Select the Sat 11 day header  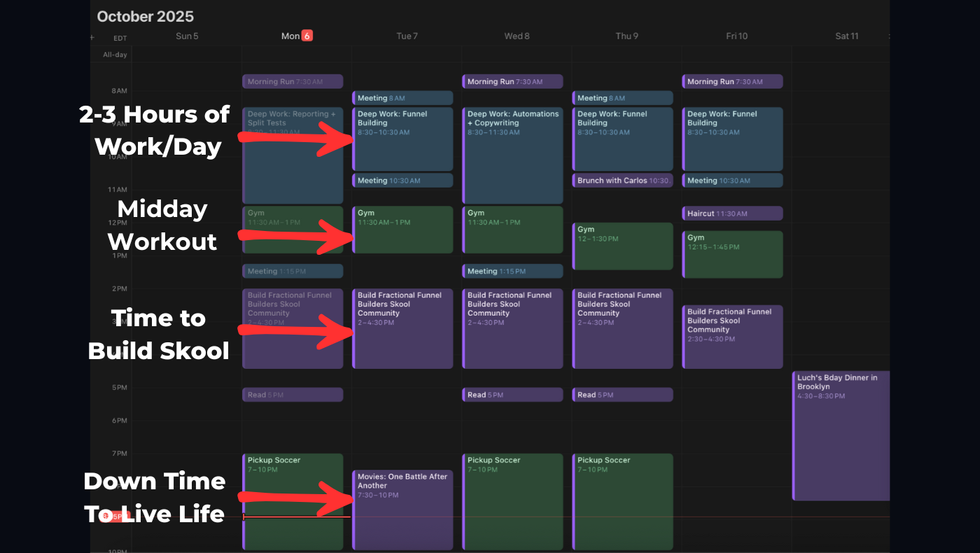846,36
